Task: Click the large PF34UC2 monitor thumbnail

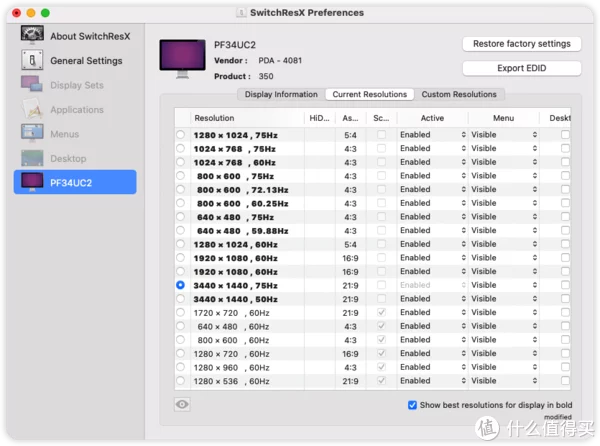Action: [182, 58]
